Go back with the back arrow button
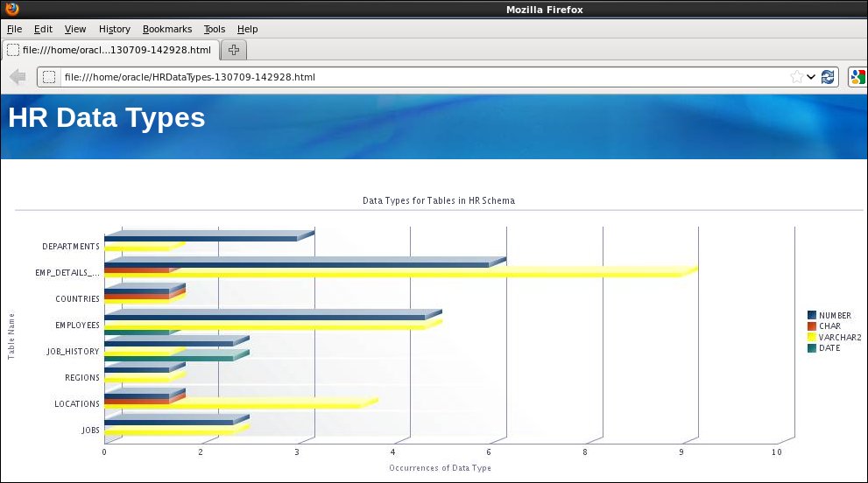The width and height of the screenshot is (868, 483). click(x=18, y=77)
